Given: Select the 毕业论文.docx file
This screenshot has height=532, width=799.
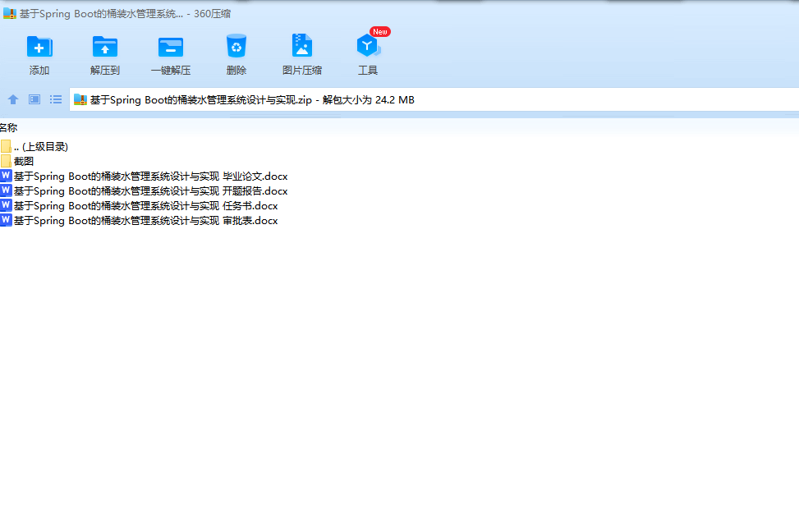Looking at the screenshot, I should point(145,177).
